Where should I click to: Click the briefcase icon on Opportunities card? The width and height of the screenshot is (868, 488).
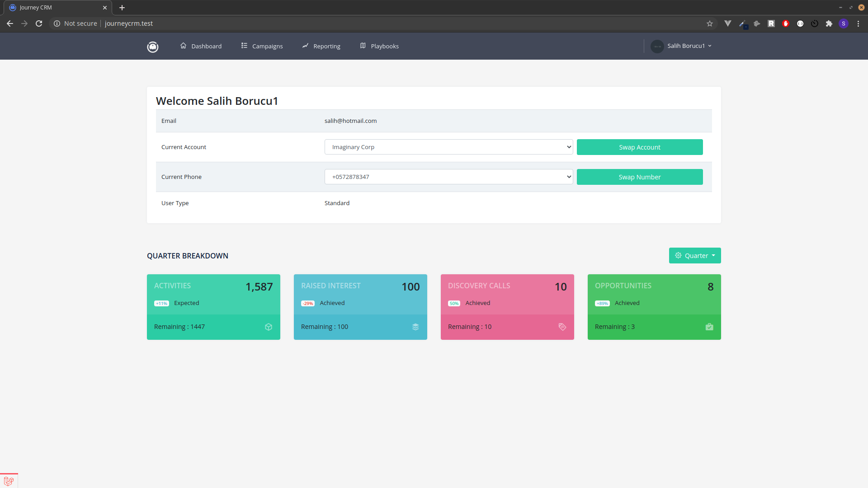coord(709,327)
